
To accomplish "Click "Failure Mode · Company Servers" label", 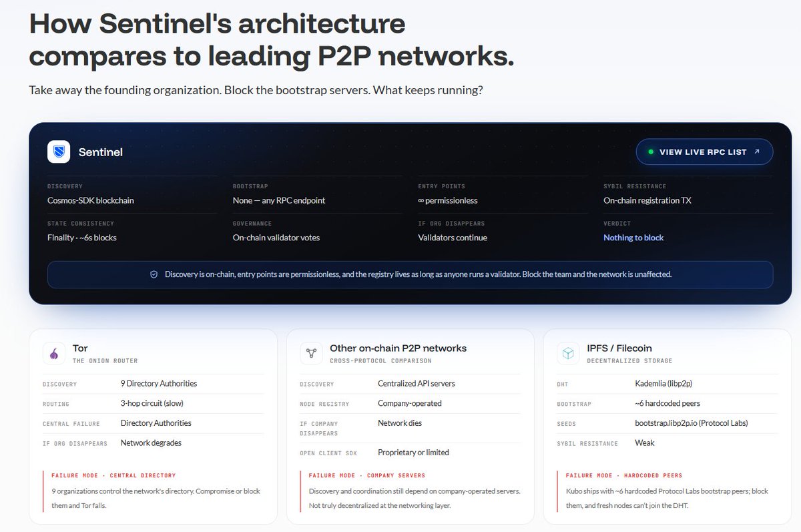I will 366,476.
